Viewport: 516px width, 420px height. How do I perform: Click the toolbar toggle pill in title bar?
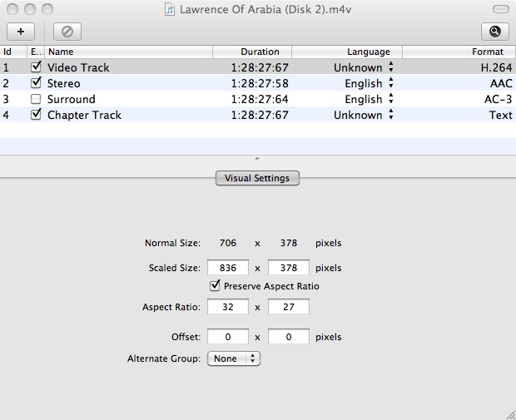tap(500, 9)
